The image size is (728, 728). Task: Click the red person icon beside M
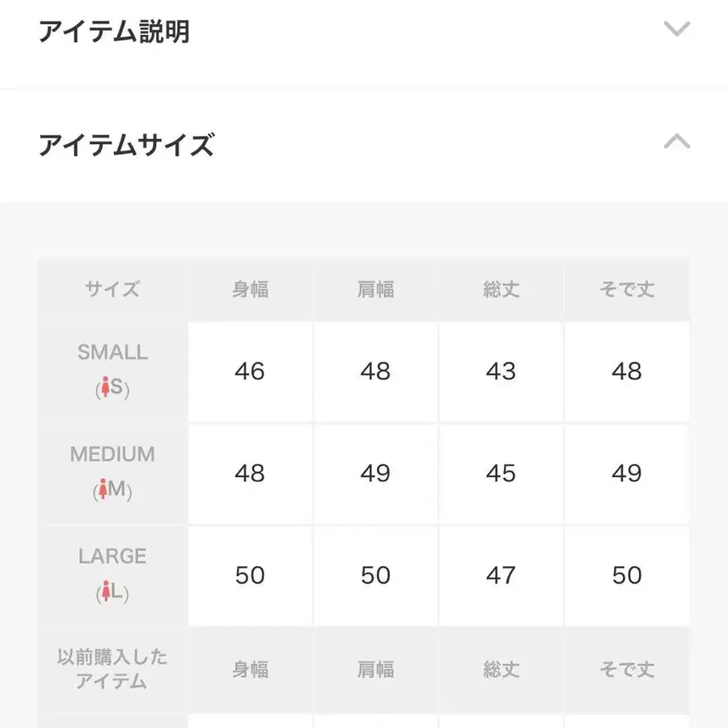(103, 490)
